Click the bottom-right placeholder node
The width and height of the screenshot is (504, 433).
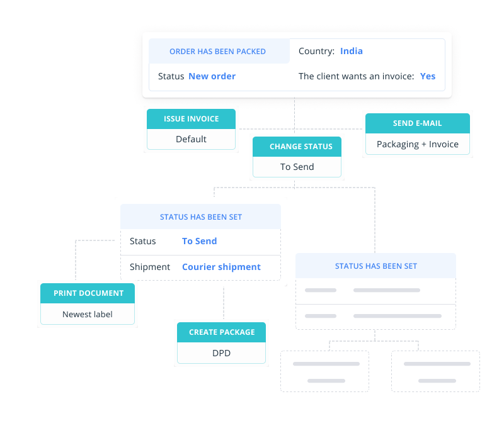[435, 371]
